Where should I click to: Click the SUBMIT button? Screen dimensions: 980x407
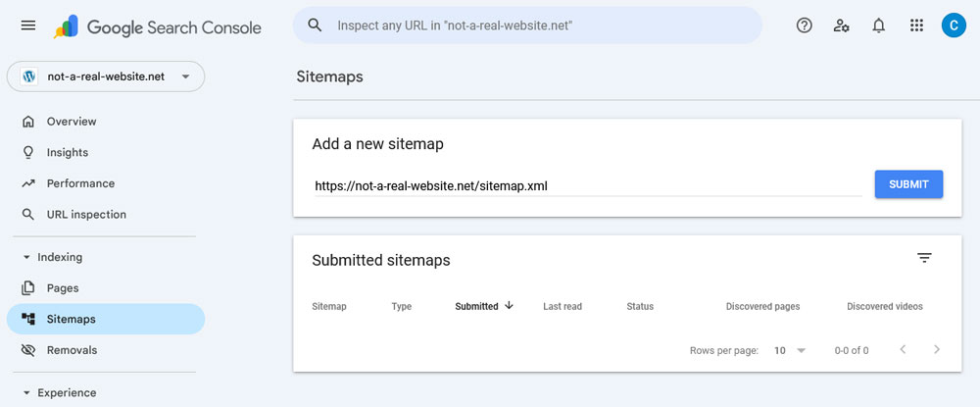point(908,184)
